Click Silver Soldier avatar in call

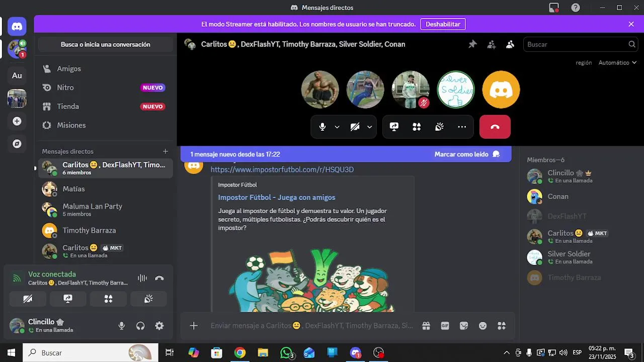coord(456,89)
